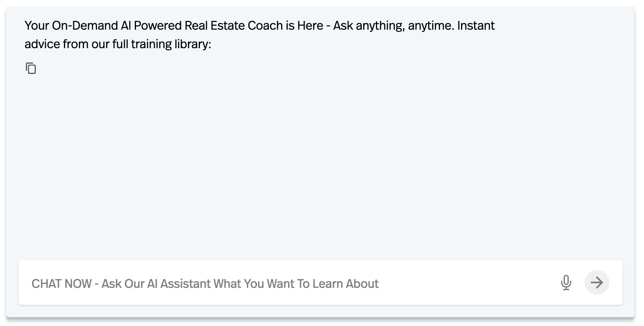Start voice dictation using the mic icon
The width and height of the screenshot is (644, 326).
566,282
